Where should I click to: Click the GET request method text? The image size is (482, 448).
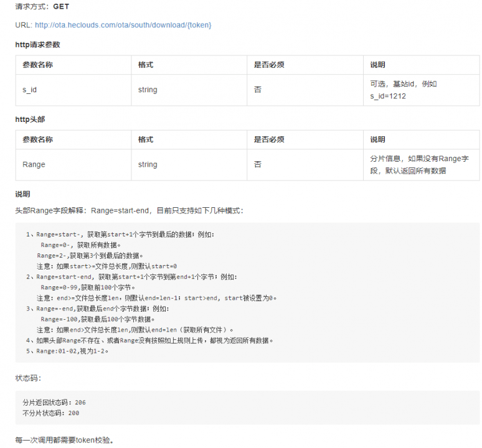[61, 7]
